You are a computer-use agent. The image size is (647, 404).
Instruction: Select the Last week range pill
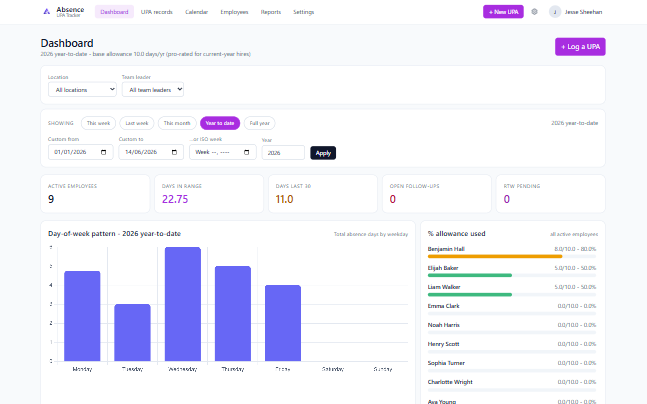click(x=137, y=123)
